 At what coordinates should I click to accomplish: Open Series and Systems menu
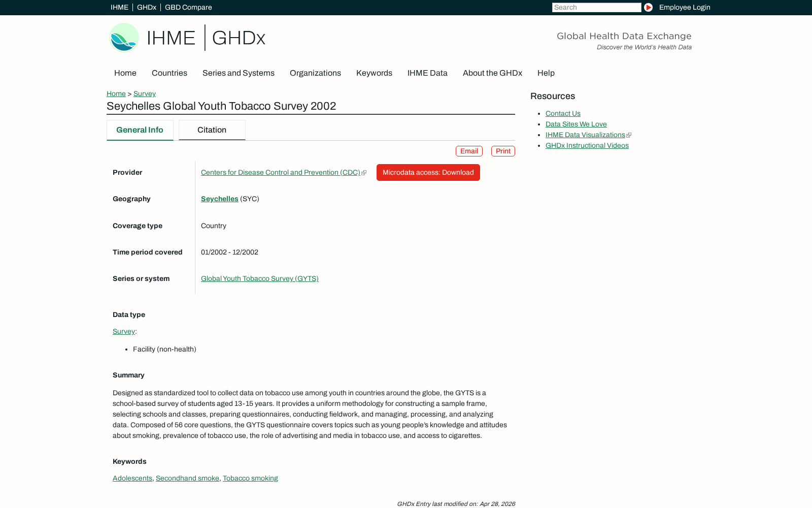click(239, 73)
